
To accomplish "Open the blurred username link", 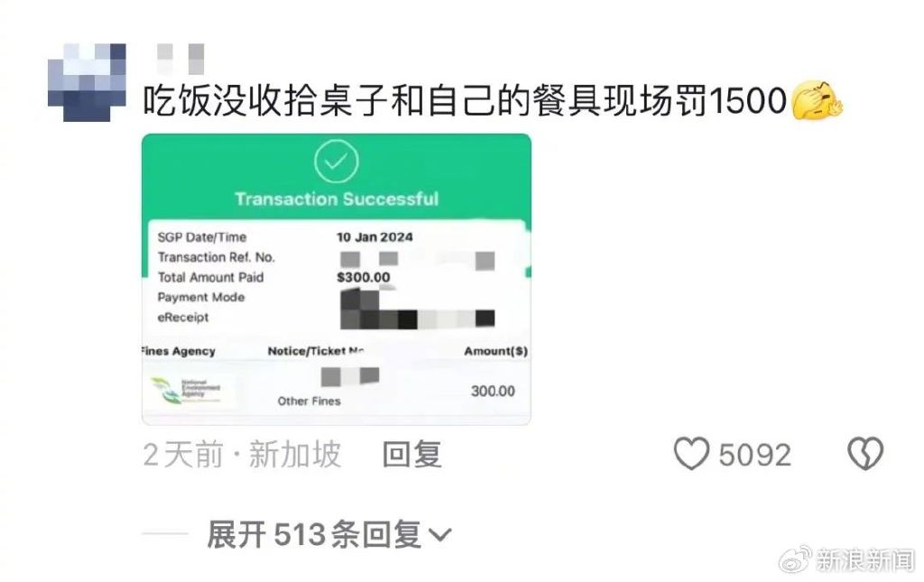I will coord(180,59).
